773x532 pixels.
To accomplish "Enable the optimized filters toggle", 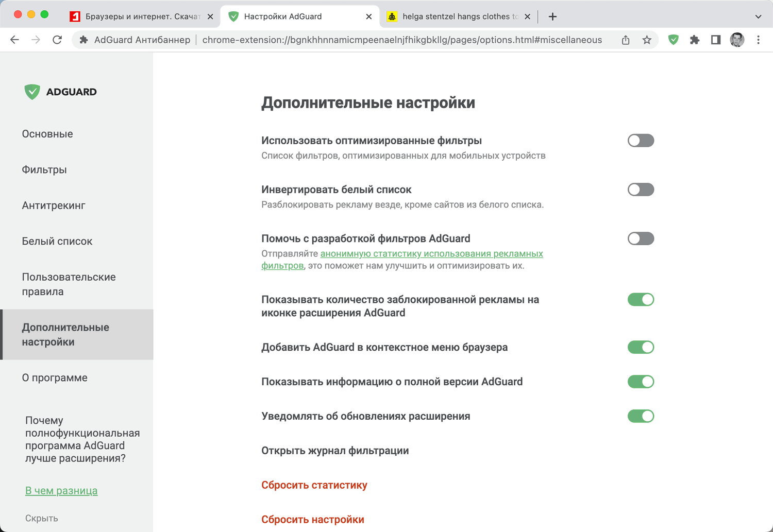I will click(641, 141).
